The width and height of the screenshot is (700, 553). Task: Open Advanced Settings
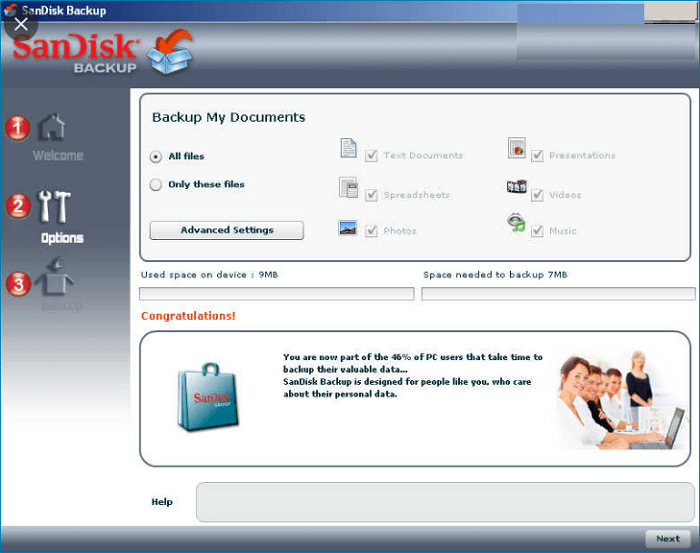[x=226, y=230]
